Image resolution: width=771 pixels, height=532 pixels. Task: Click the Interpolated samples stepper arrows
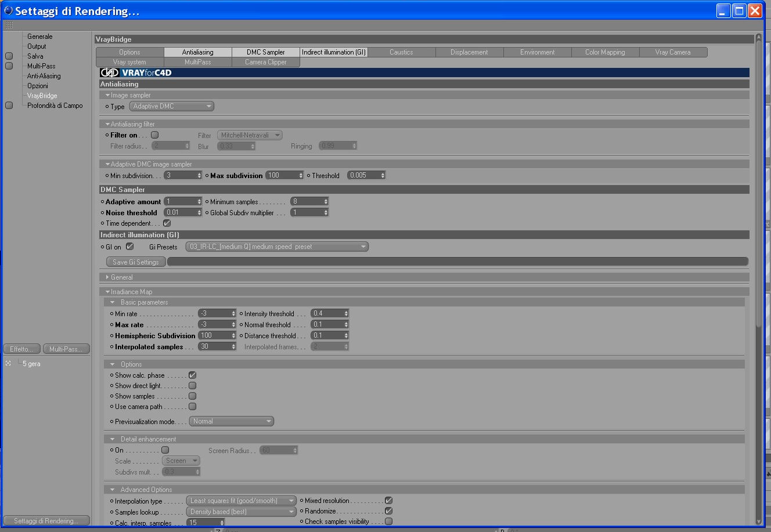(234, 346)
